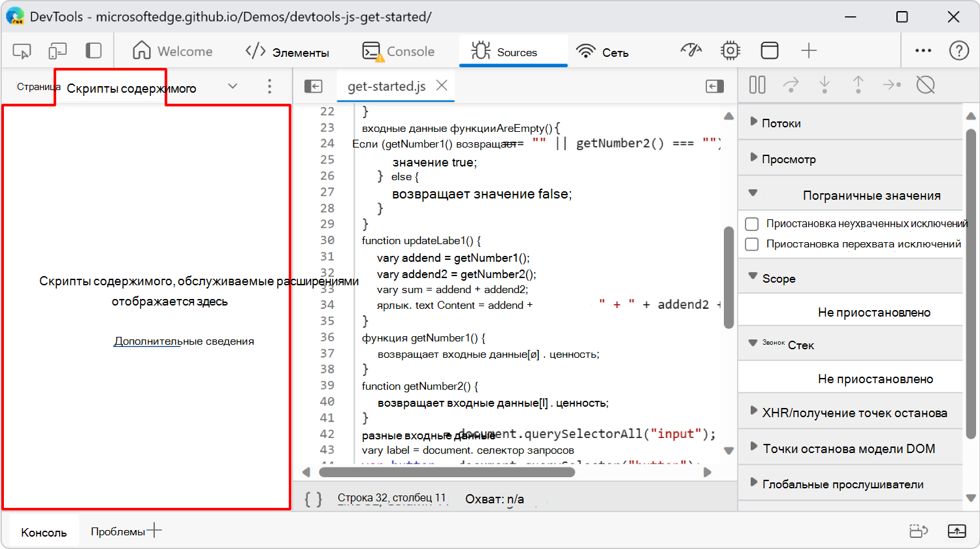
Task: Open the Сеть network tab
Action: [x=602, y=51]
